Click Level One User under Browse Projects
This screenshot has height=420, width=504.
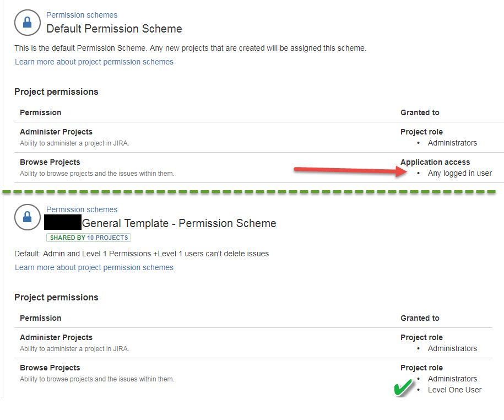(454, 390)
